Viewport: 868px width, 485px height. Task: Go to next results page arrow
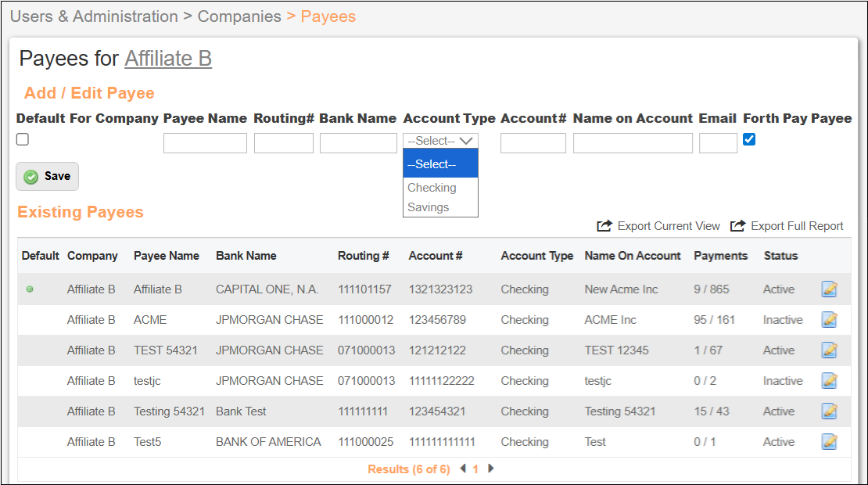coord(491,469)
